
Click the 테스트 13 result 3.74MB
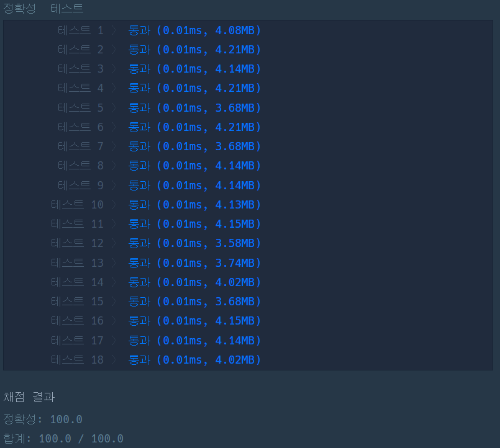tap(235, 263)
